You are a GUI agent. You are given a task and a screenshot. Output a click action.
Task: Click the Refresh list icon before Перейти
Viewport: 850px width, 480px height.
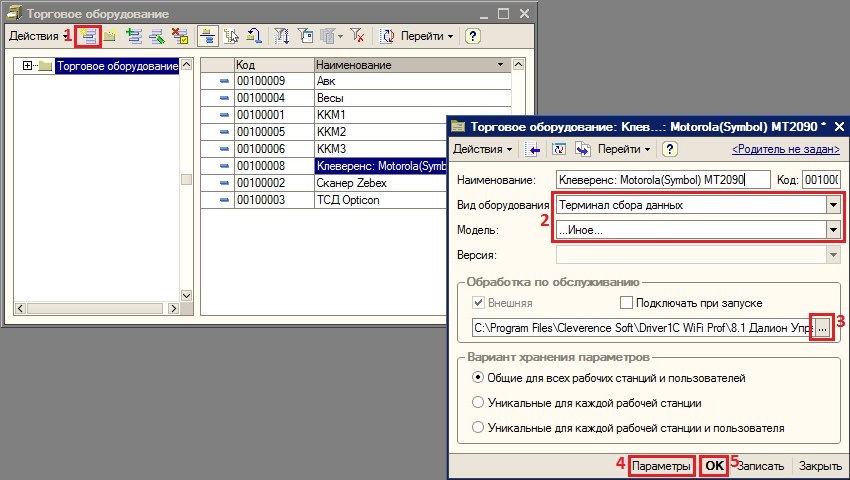(387, 36)
